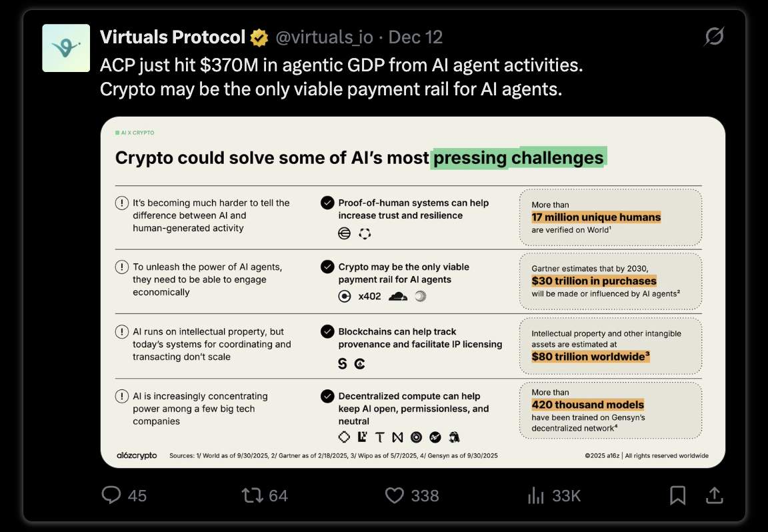The height and width of the screenshot is (532, 768).
Task: Open the Dec 12 timestamp
Action: pos(415,37)
